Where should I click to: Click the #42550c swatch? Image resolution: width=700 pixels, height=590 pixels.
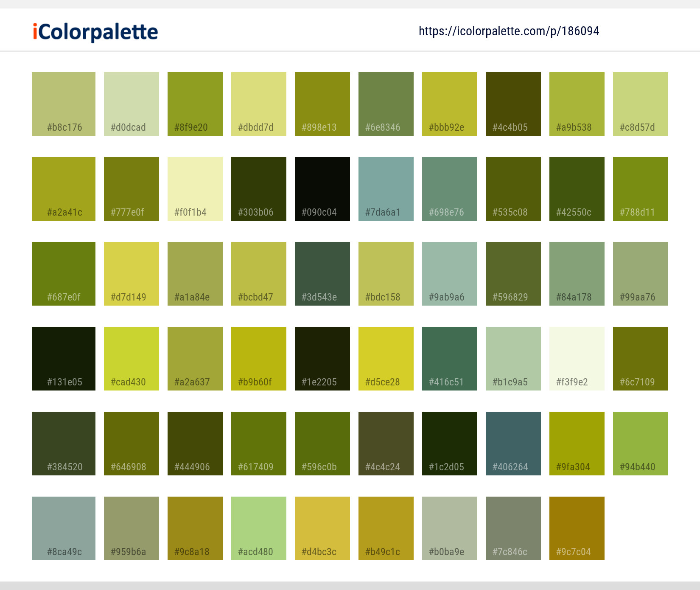point(577,189)
